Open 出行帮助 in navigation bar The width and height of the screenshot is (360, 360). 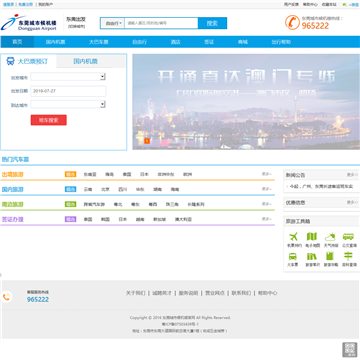[281, 42]
